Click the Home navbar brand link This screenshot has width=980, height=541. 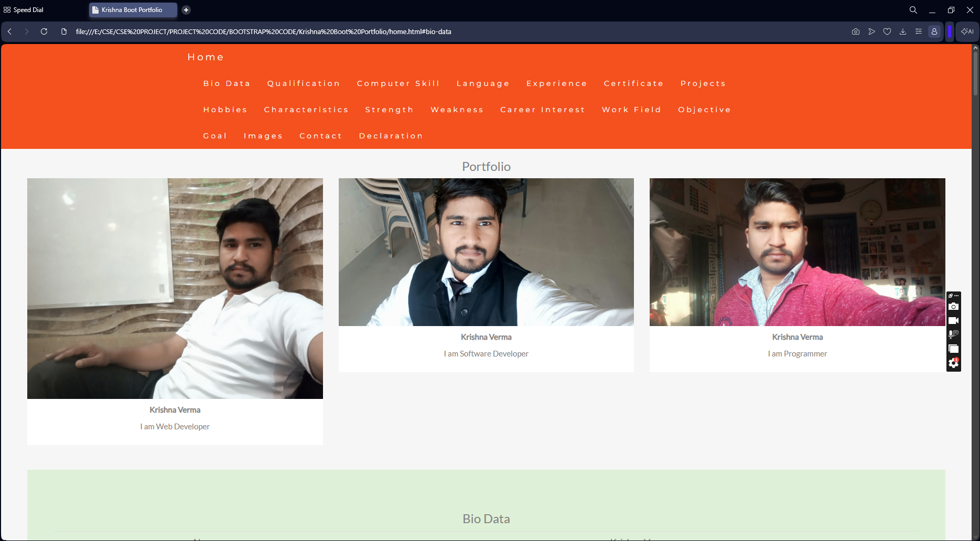coord(206,57)
